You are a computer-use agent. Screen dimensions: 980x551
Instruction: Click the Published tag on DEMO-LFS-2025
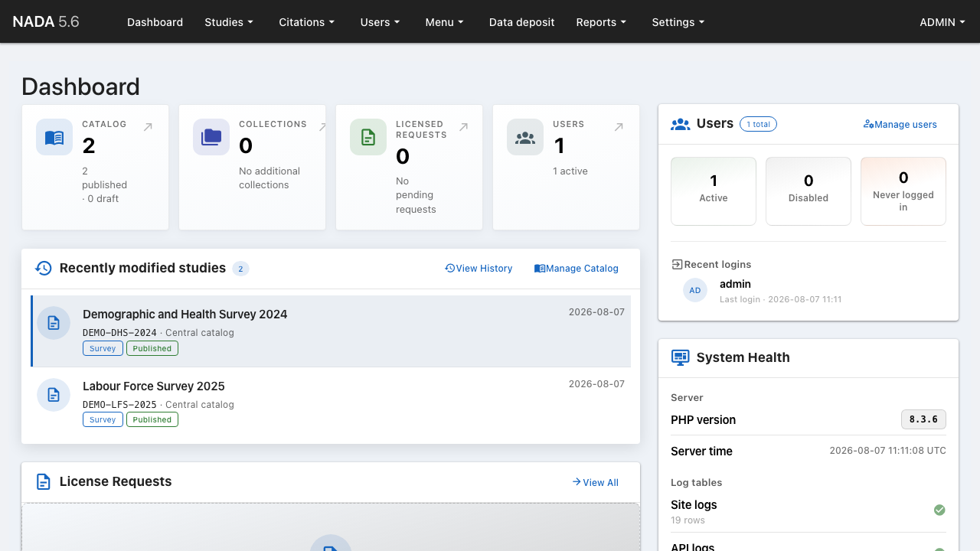[x=152, y=419]
